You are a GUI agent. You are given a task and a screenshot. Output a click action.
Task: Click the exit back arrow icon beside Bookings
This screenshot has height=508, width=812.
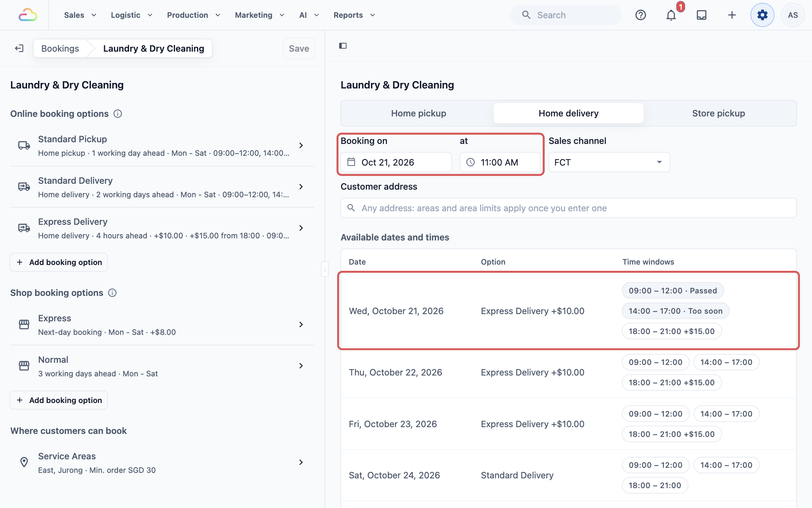coord(19,48)
